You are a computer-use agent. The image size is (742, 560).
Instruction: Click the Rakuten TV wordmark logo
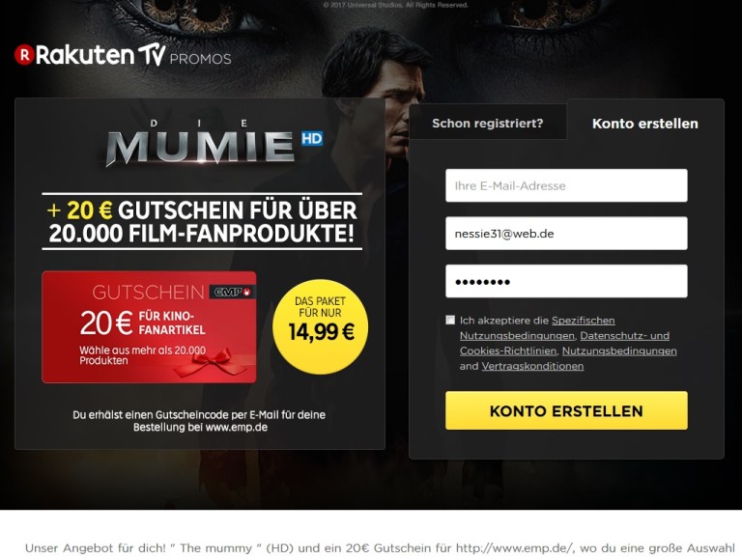point(90,55)
